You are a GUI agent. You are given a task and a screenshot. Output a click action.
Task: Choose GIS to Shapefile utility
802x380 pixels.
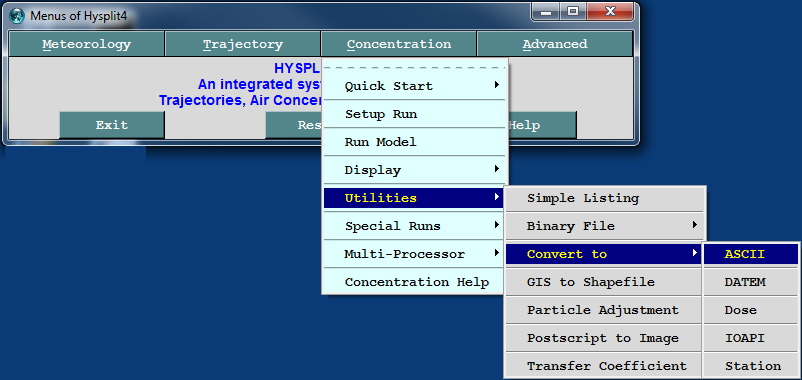(x=605, y=282)
